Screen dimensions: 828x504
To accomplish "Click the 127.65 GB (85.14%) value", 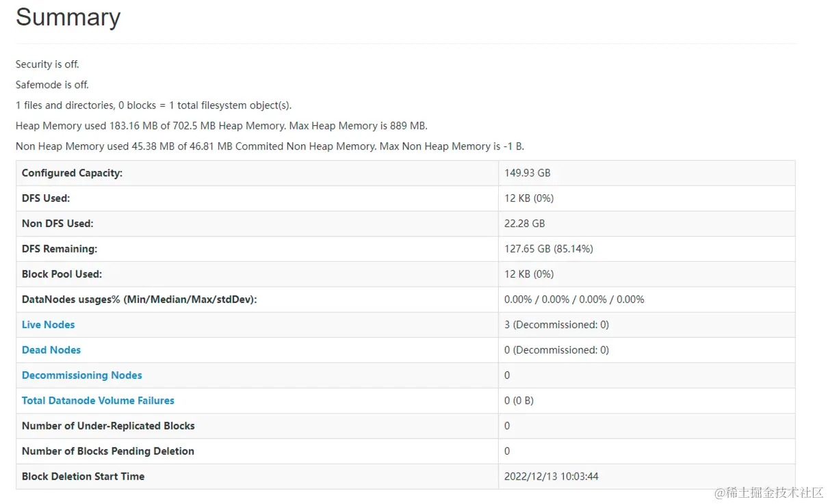I will [x=549, y=249].
